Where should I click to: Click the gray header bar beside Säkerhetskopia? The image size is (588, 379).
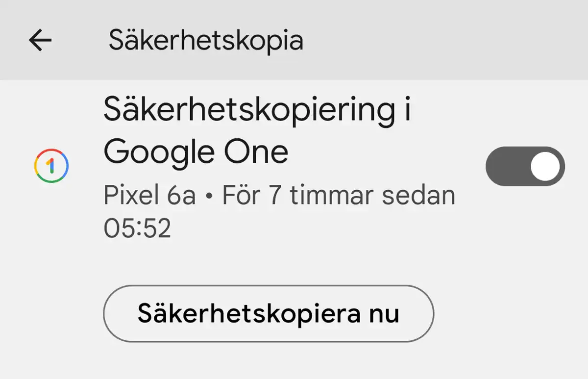point(441,40)
